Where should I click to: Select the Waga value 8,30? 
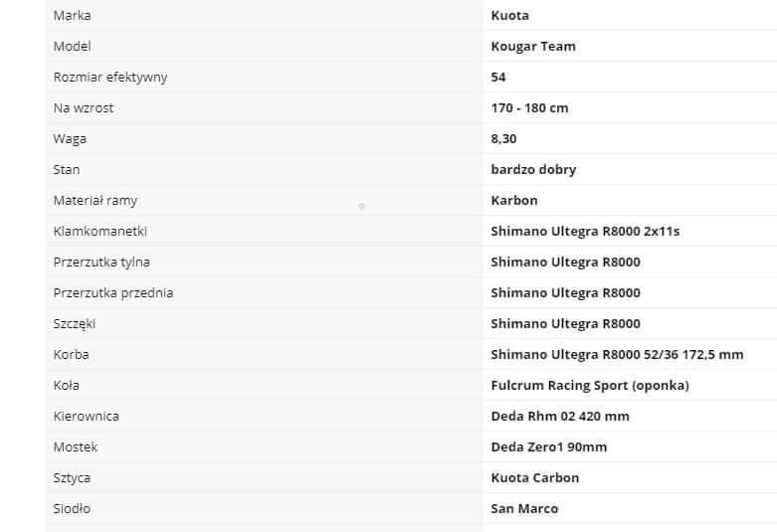pyautogui.click(x=503, y=138)
